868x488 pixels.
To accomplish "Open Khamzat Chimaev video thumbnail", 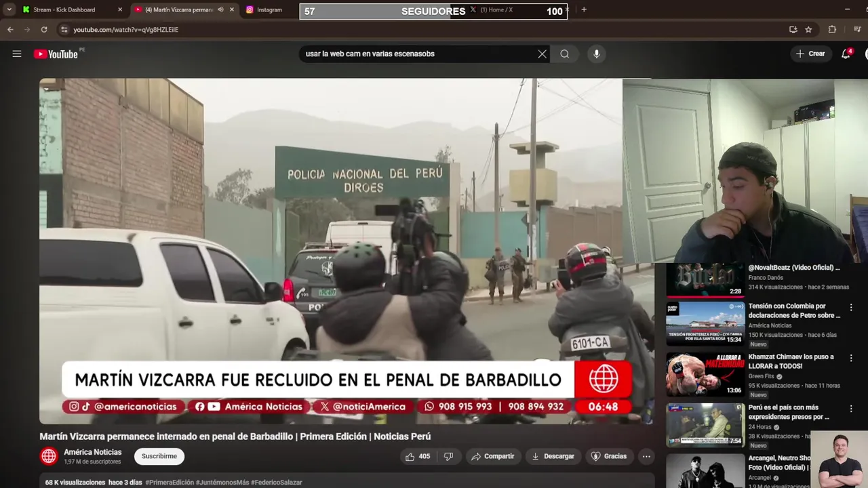I will [x=705, y=375].
